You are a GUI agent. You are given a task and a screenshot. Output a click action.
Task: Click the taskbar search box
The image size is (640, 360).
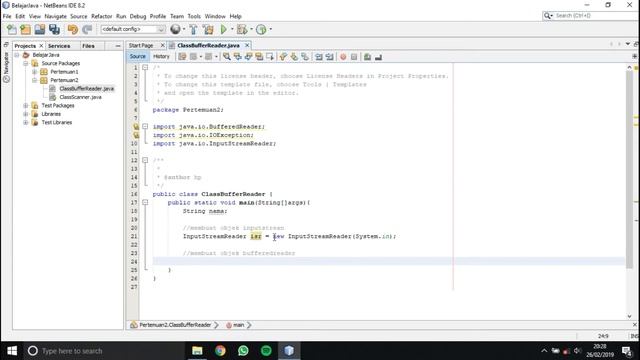104,351
